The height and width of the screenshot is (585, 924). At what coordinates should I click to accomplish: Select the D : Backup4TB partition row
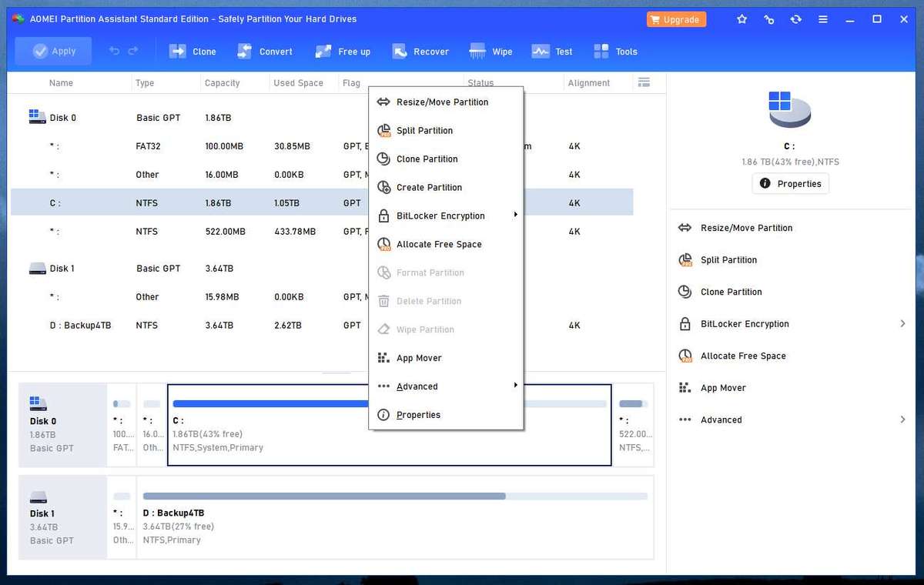coord(322,326)
